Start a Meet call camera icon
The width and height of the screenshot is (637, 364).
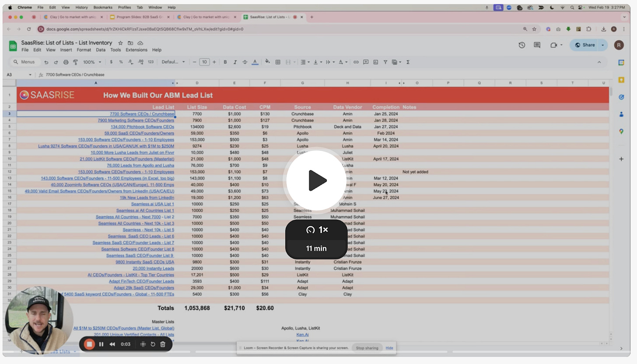553,45
